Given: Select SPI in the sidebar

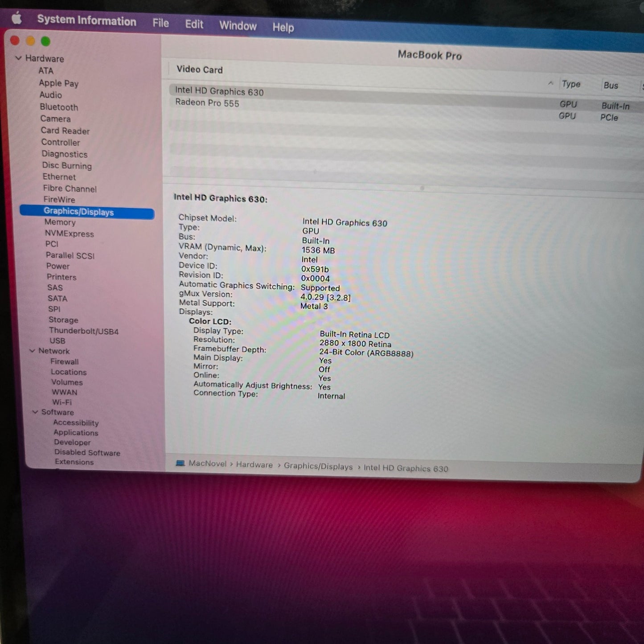Looking at the screenshot, I should pos(54,309).
